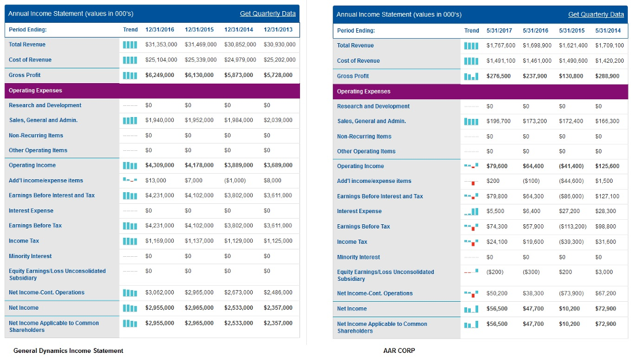The image size is (631, 364).
Task: Click Trend column header in AAR Corp table
Action: tap(471, 30)
